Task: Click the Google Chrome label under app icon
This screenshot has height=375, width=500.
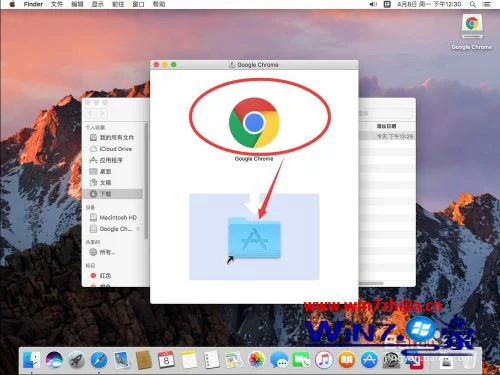Action: (x=254, y=159)
